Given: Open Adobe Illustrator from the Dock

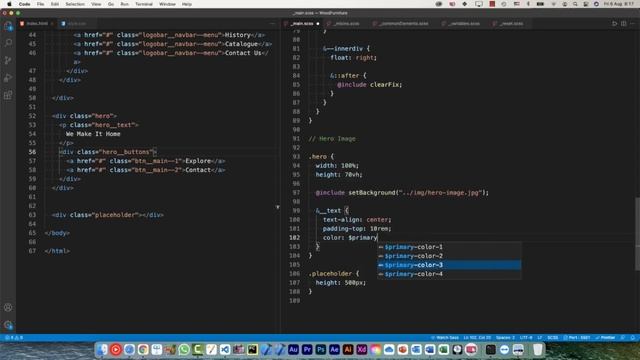Looking at the screenshot, I should pos(348,349).
